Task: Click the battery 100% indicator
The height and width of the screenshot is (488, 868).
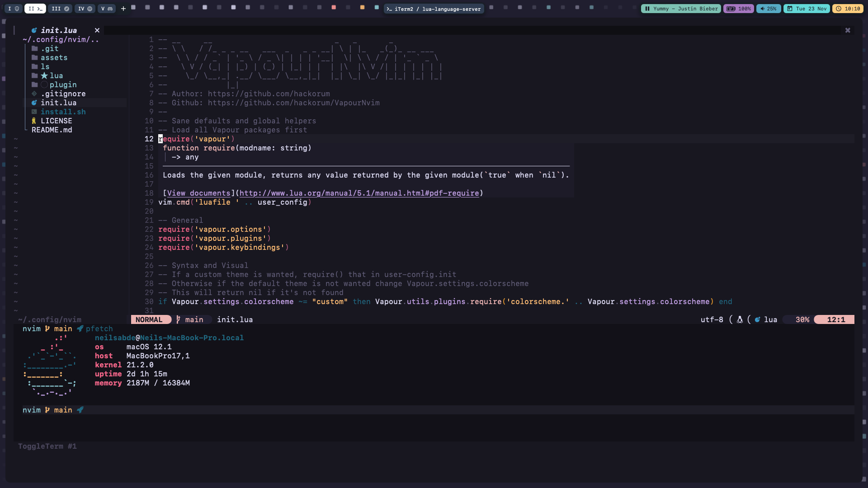Action: (x=738, y=9)
